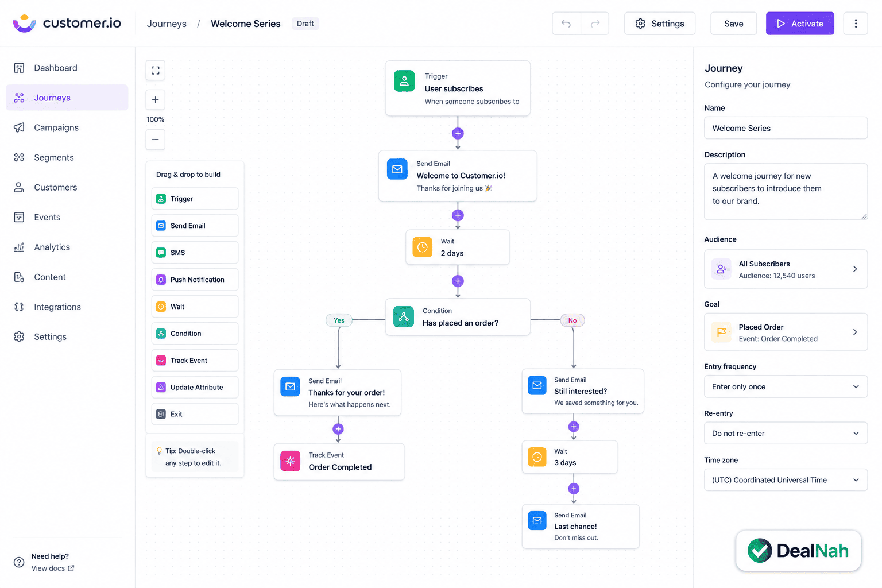Pick the Push Notification palette block
Screen dimensions: 882x588
pos(195,280)
